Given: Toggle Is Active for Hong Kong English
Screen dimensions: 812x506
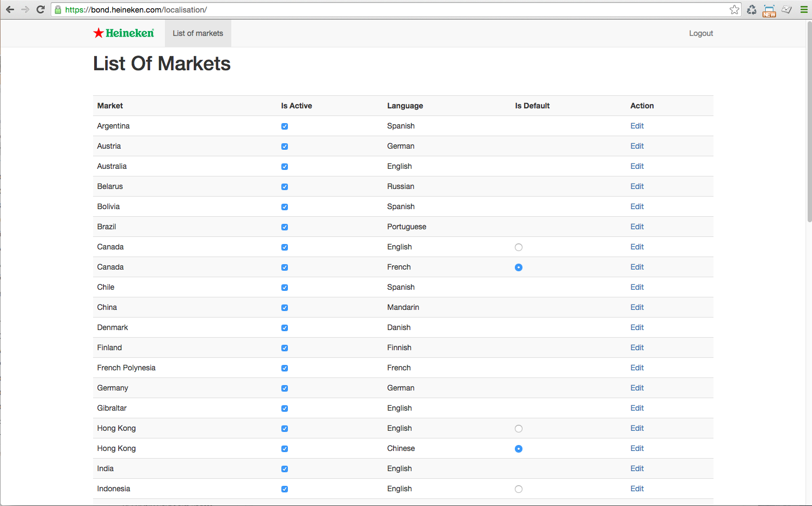Looking at the screenshot, I should 285,429.
